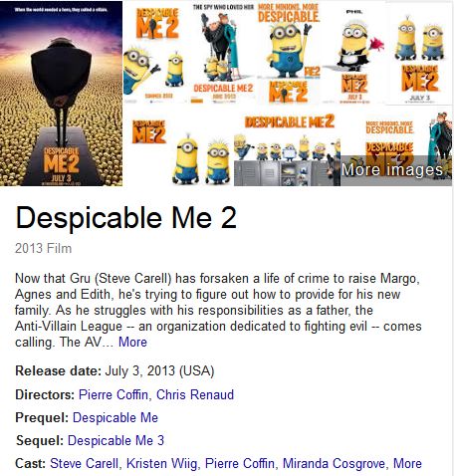Expand the description with the 'More' link
Screen dimensions: 454x476
click(x=132, y=342)
